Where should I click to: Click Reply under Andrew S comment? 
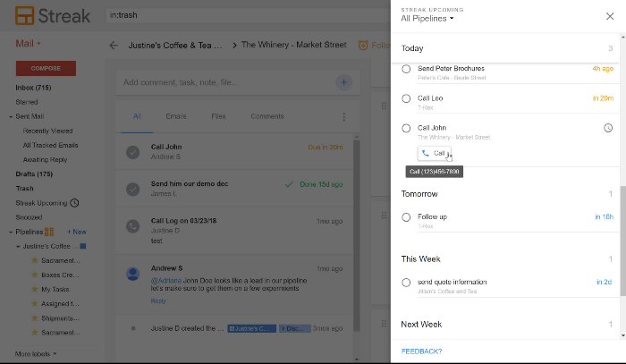point(158,301)
